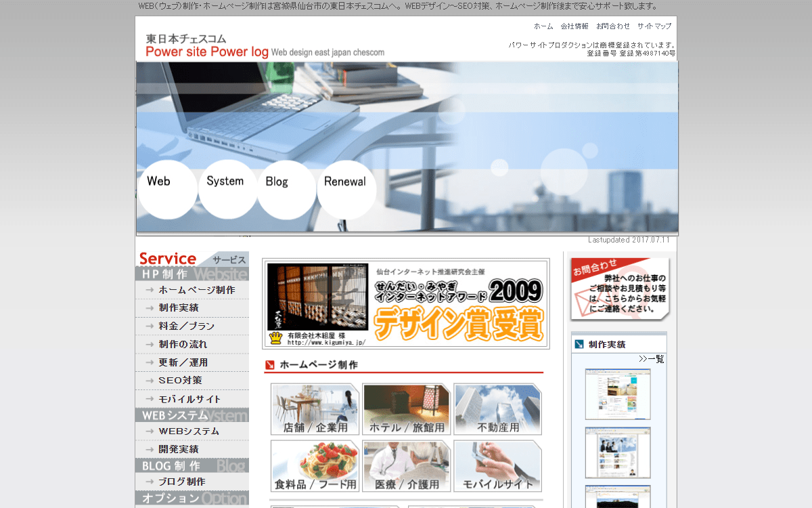Open ブログ制作 sidebar item
This screenshot has width=812, height=508.
[192, 482]
